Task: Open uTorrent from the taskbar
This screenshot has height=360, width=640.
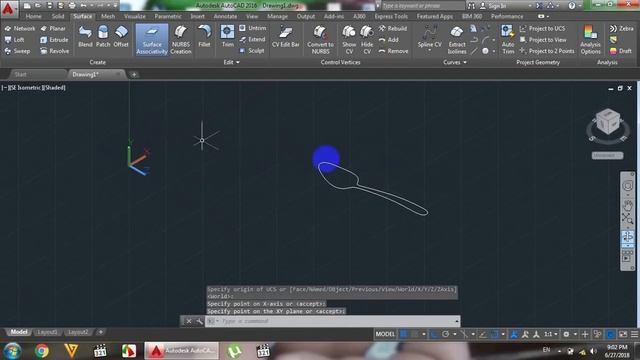Action: tap(234, 351)
